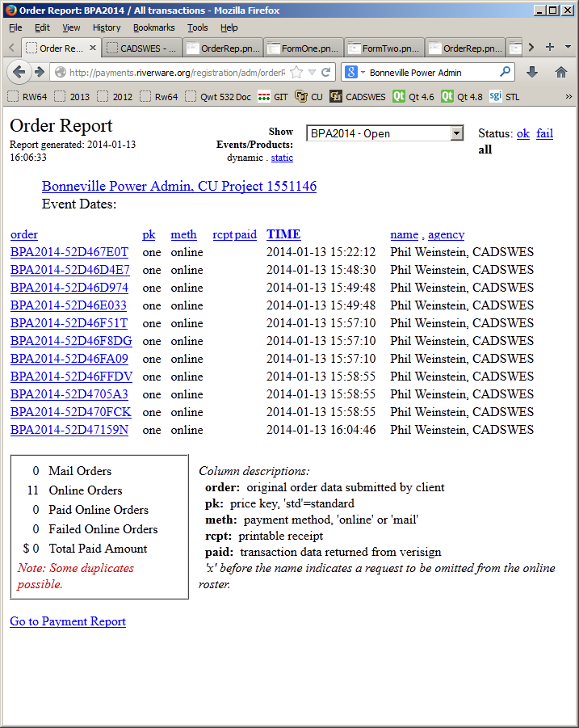Viewport: 579px width, 728px height.
Task: Reload the page with refresh icon
Action: point(326,72)
